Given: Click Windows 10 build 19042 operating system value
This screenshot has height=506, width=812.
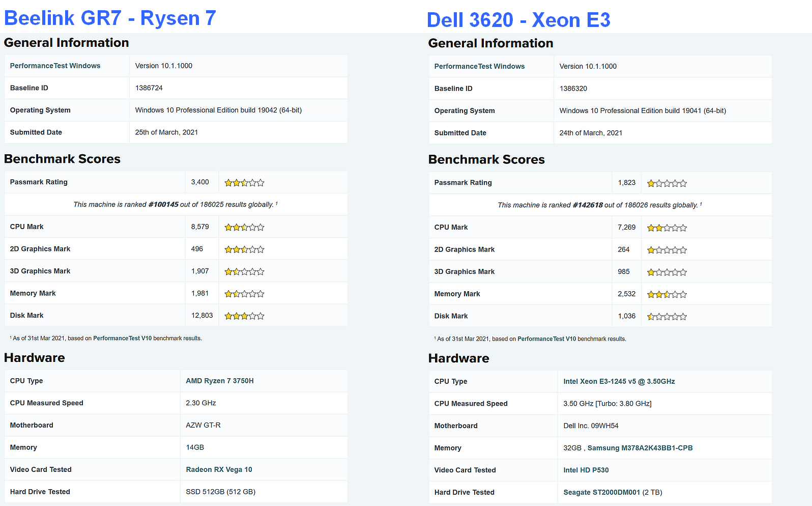Looking at the screenshot, I should pos(218,110).
